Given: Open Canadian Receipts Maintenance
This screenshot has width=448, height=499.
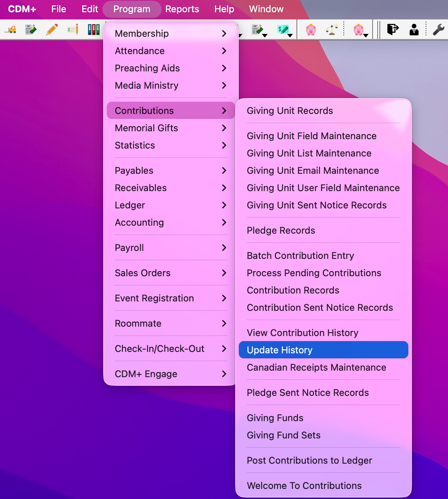Looking at the screenshot, I should point(324,367).
